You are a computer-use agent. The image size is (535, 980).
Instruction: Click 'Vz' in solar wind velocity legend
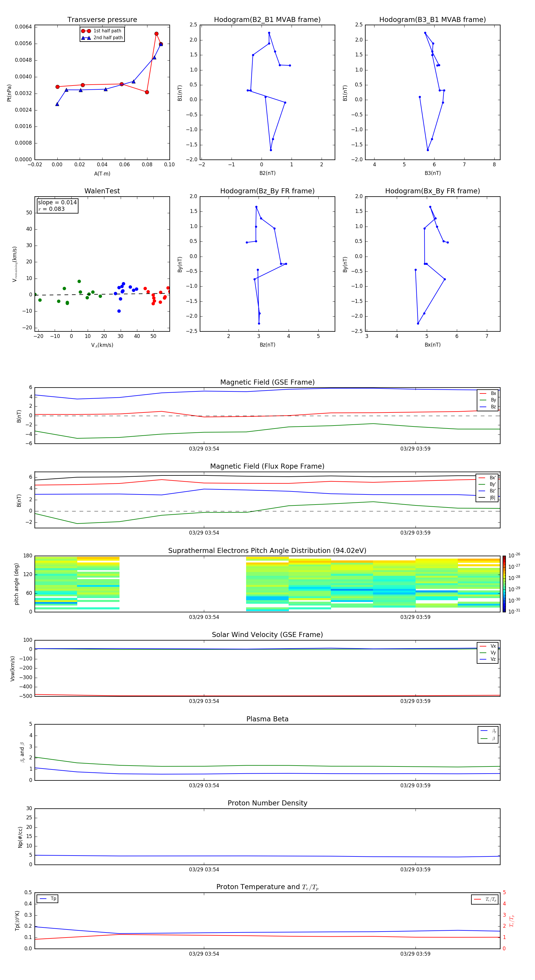(x=493, y=659)
